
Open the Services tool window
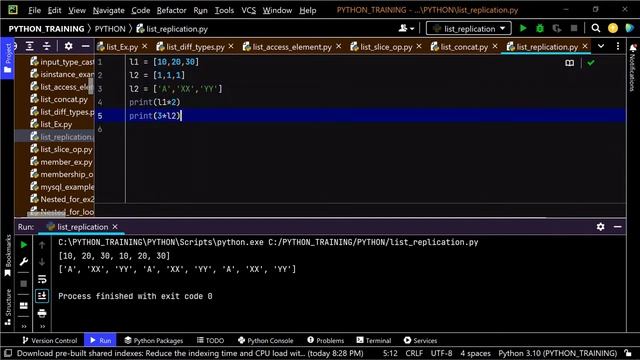pyautogui.click(x=420, y=340)
